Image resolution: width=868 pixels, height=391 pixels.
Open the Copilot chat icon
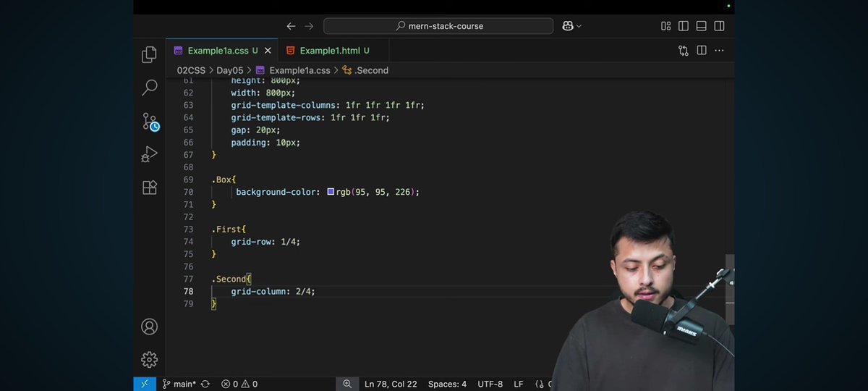click(568, 26)
